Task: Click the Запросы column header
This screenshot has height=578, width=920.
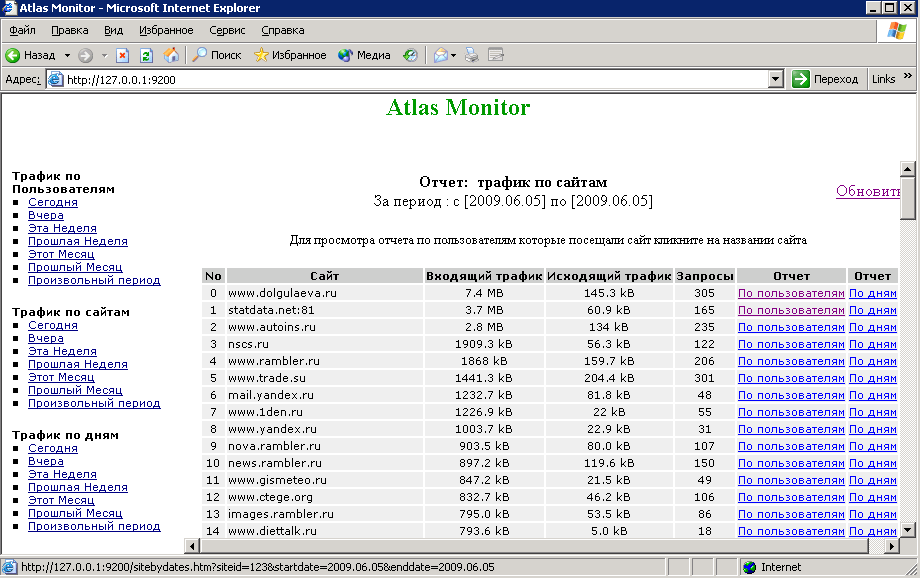Action: [705, 276]
